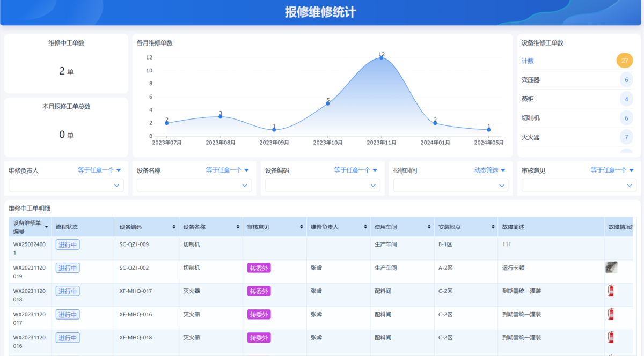Image resolution: width=644 pixels, height=356 pixels.
Task: Click 进行中 status tag for WX250324001
Action: [68, 244]
